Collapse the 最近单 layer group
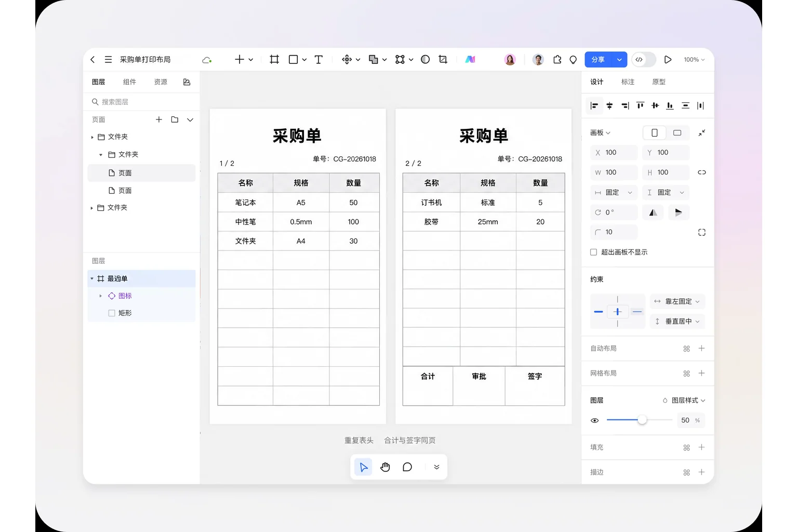Image resolution: width=798 pixels, height=532 pixels. pos(92,279)
